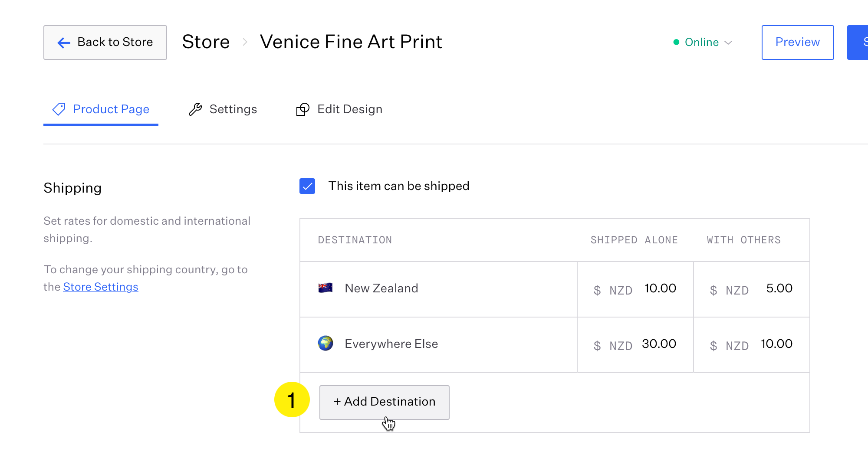
Task: Uncheck This item can be shipped
Action: pos(307,186)
